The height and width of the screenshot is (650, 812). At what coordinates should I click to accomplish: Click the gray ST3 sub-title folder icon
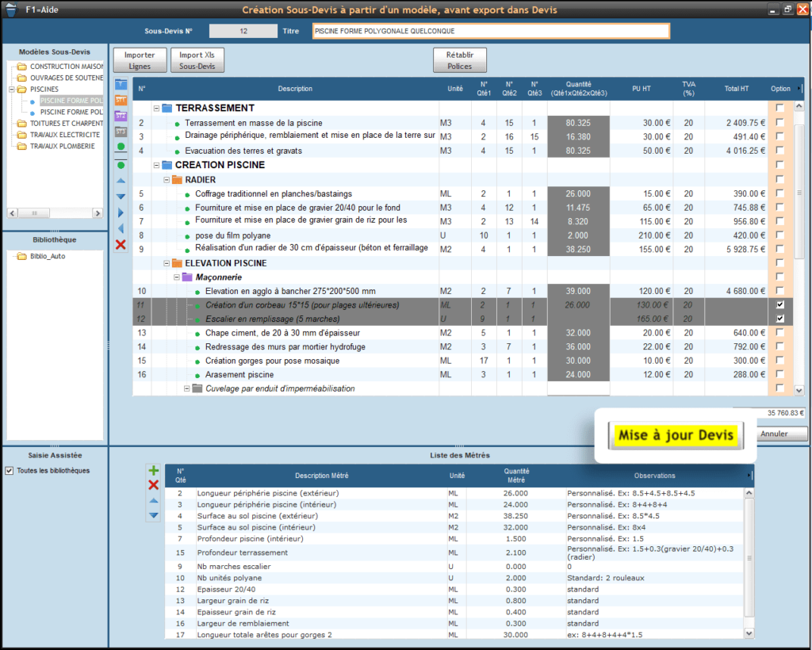coord(121,132)
